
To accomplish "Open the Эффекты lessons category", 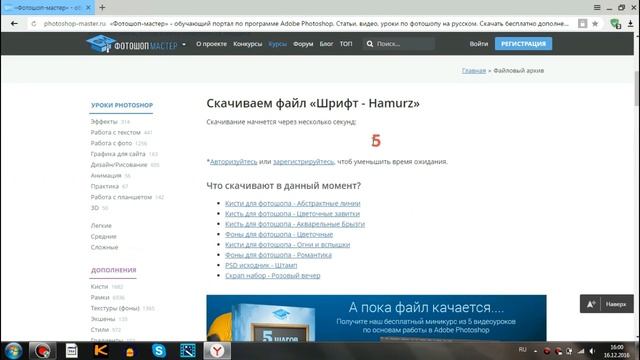I will pyautogui.click(x=104, y=122).
